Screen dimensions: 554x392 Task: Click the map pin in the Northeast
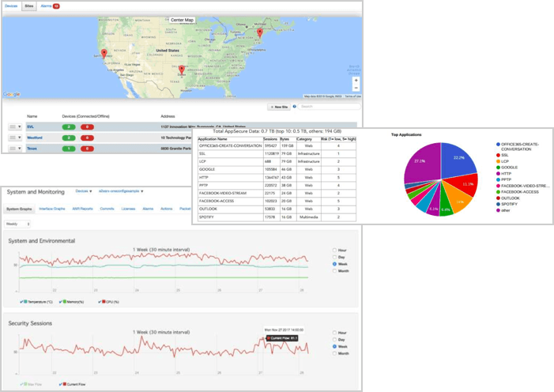point(260,33)
